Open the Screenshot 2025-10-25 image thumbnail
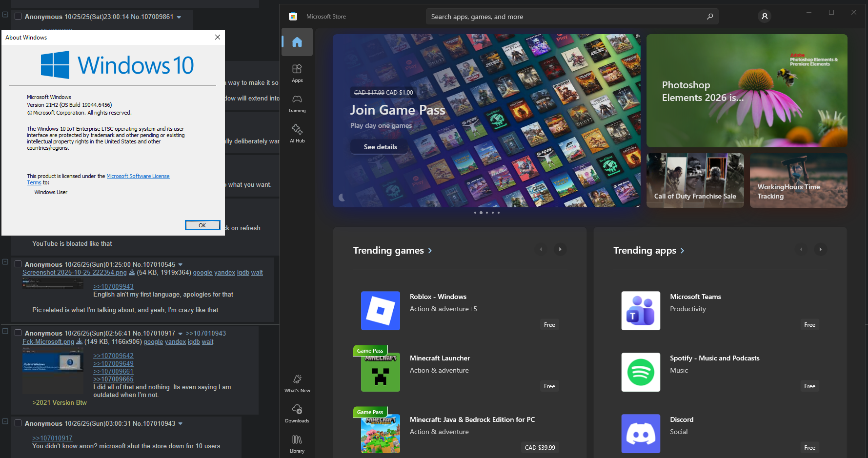Viewport: 868px width, 458px height. (53, 284)
